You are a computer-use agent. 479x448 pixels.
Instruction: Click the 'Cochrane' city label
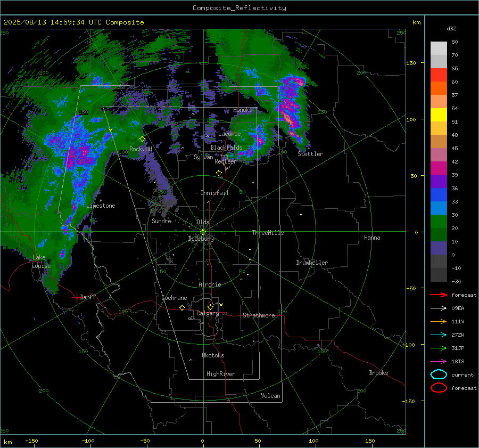(174, 298)
